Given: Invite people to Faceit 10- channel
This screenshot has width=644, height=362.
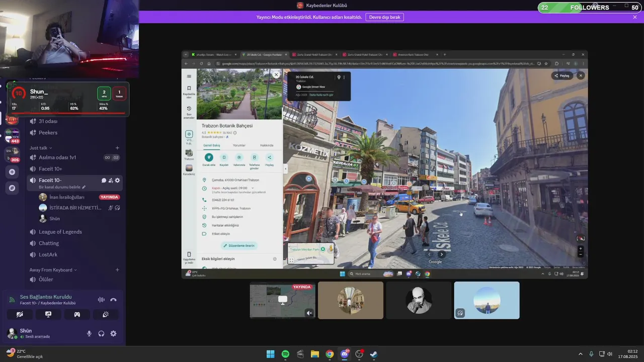Looking at the screenshot, I should [111, 180].
